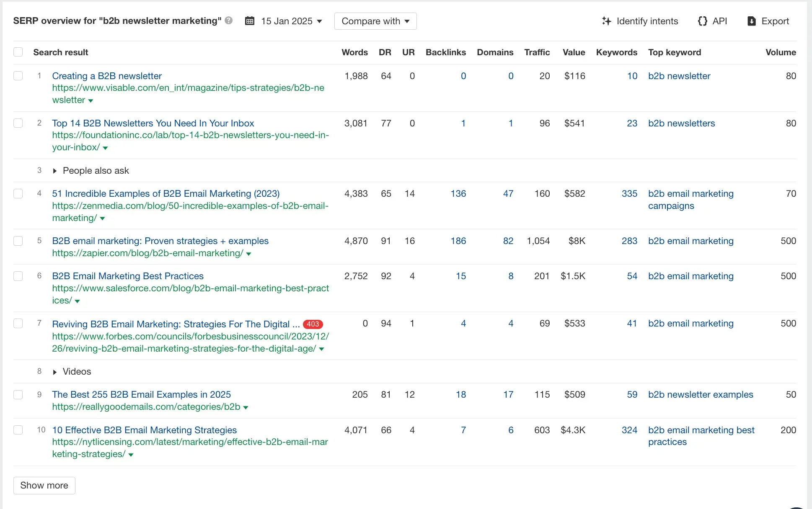Click the Identify intents sparkle icon
The height and width of the screenshot is (509, 812).
coord(606,21)
